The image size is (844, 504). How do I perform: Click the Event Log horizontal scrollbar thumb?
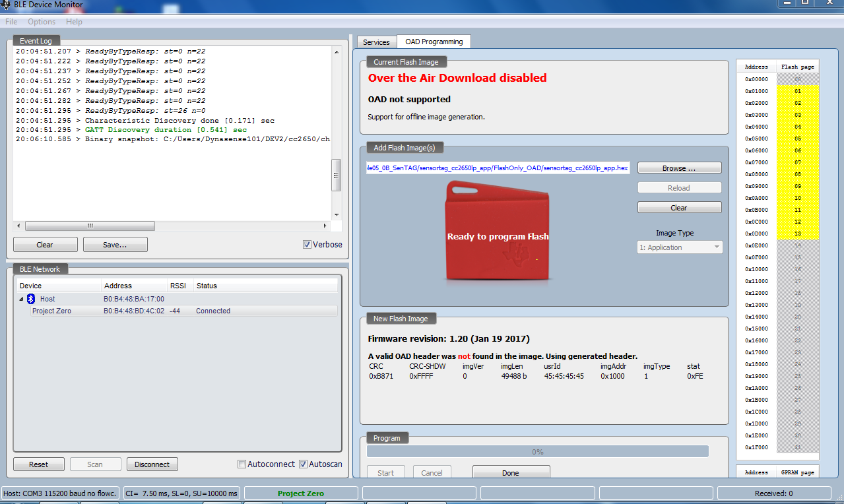[x=90, y=226]
